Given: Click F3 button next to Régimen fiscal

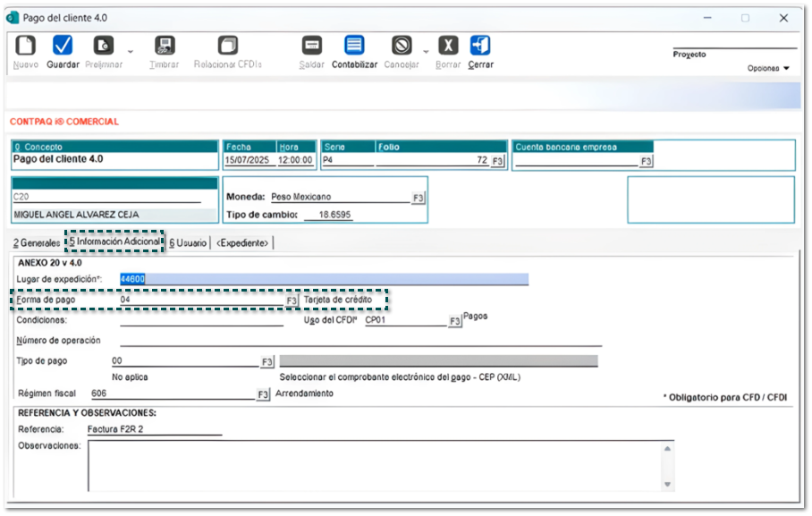Looking at the screenshot, I should [263, 394].
